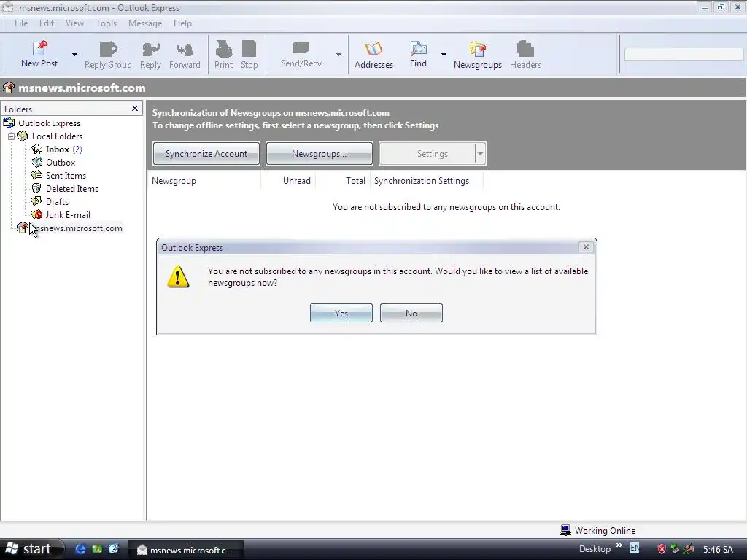Choose No in the Outlook Express dialog

coord(411,313)
